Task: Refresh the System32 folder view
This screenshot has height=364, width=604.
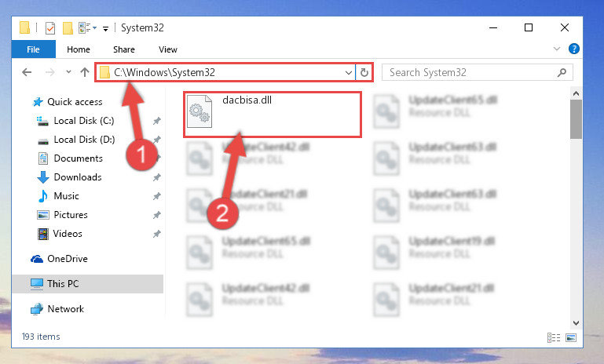Action: (x=364, y=72)
